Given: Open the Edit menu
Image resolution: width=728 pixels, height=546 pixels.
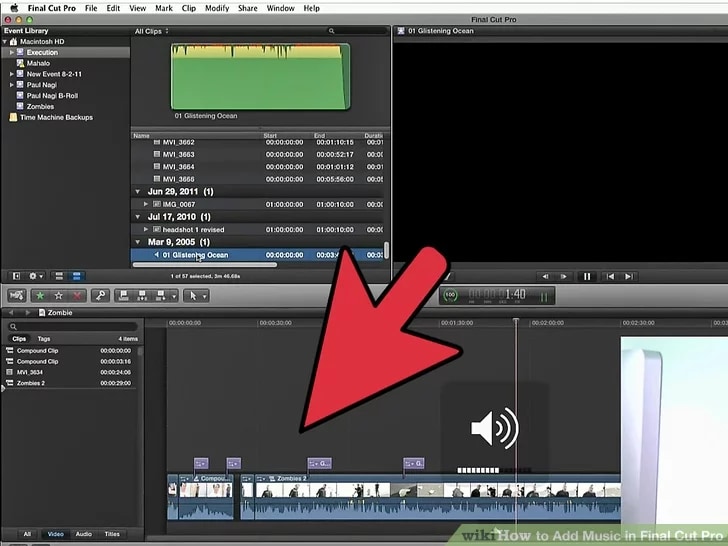Looking at the screenshot, I should tap(113, 8).
